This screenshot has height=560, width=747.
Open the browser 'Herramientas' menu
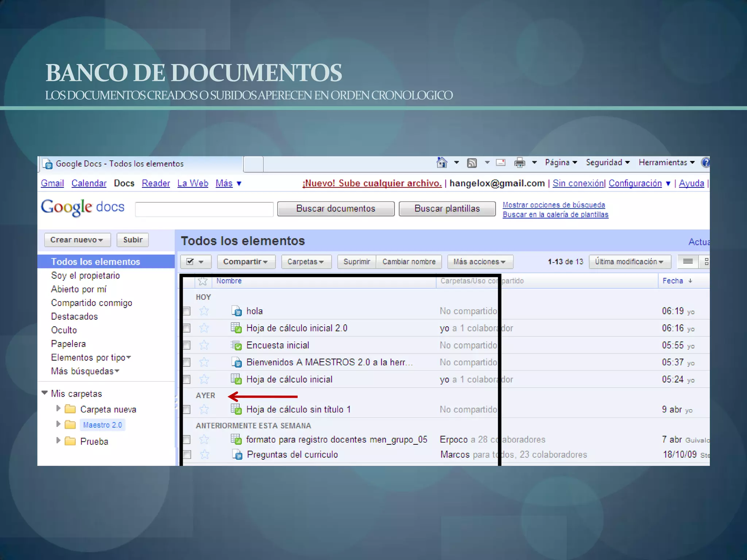(x=666, y=163)
